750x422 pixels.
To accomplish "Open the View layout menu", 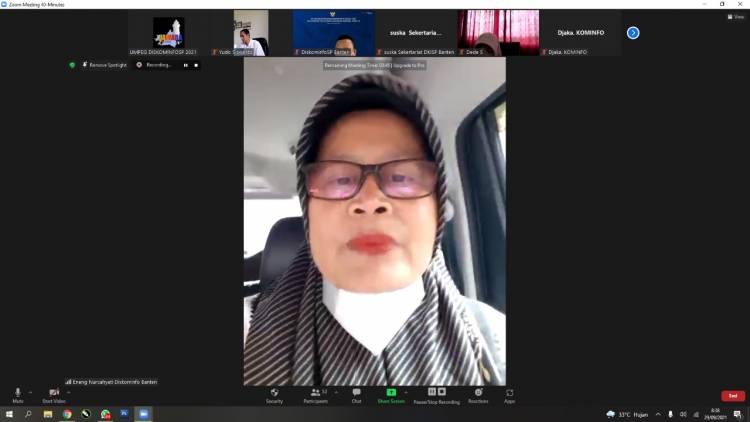I will pyautogui.click(x=736, y=17).
